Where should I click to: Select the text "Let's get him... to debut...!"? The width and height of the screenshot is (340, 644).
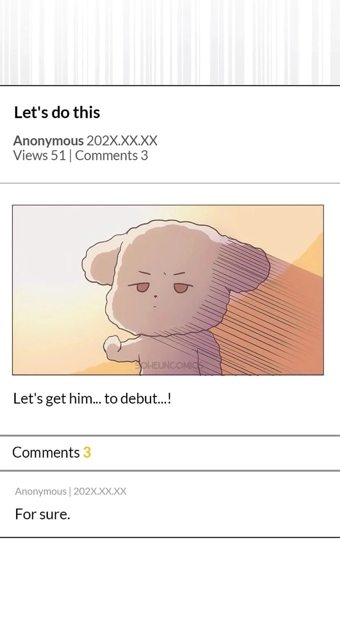point(92,399)
